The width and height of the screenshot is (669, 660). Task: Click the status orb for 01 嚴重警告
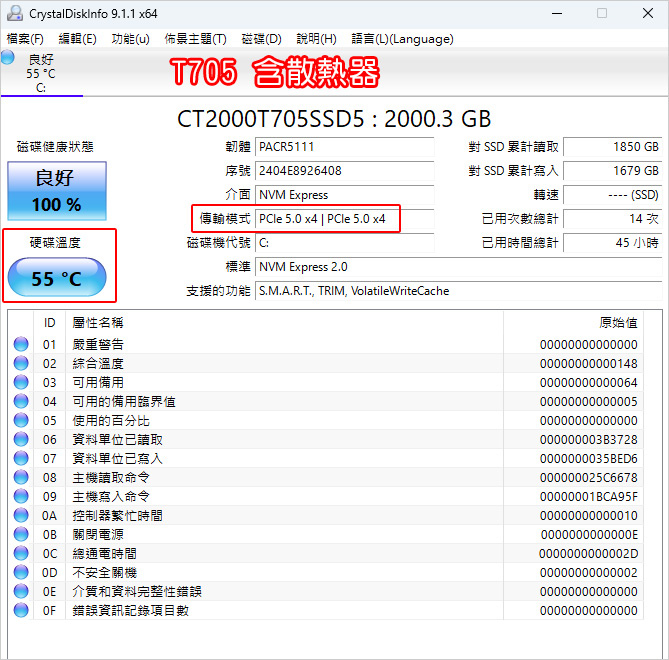(x=21, y=344)
